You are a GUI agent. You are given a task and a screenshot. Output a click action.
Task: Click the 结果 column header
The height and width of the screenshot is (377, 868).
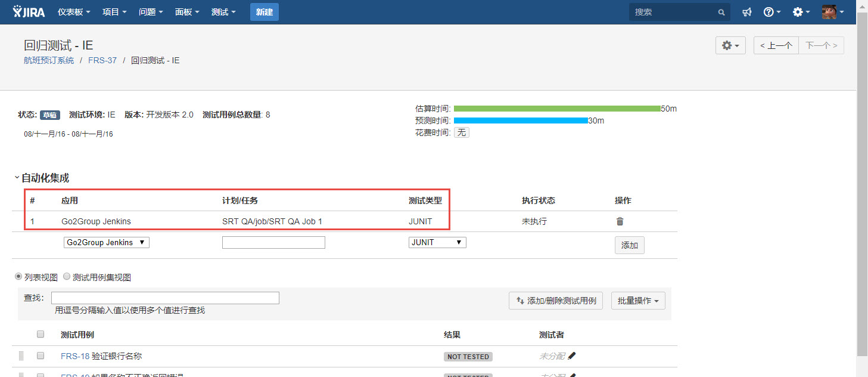pyautogui.click(x=452, y=335)
